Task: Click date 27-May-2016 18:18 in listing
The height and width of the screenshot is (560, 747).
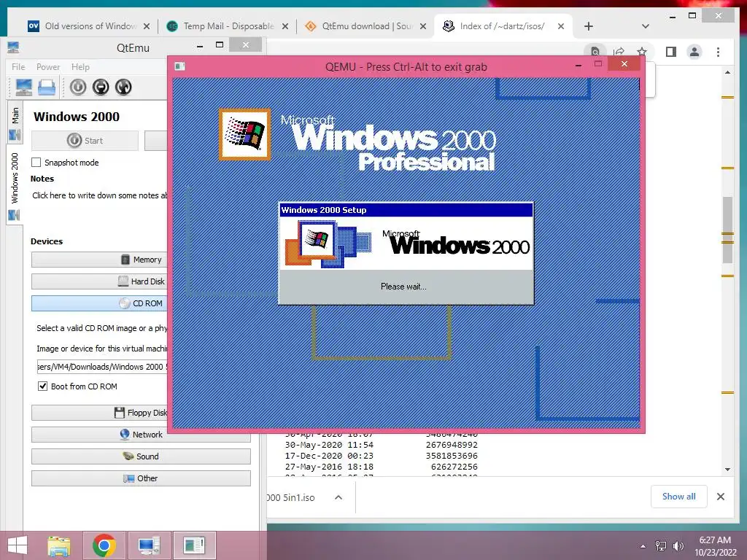Action: click(x=329, y=467)
